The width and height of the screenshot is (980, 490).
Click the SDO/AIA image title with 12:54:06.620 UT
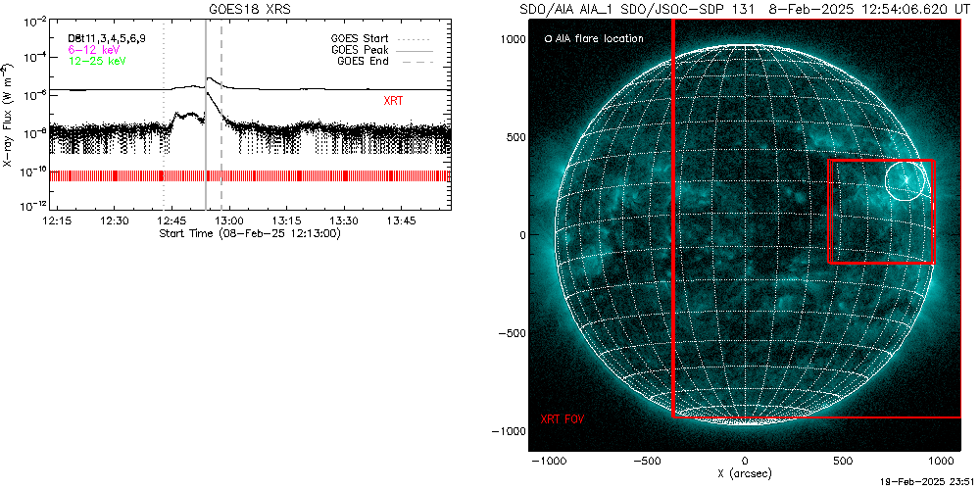tap(745, 11)
